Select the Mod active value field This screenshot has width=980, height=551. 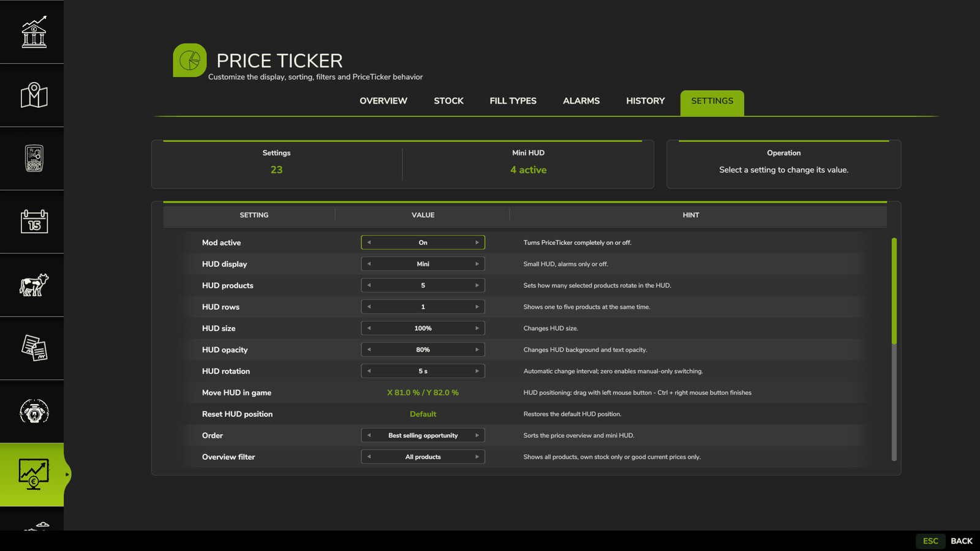point(423,242)
